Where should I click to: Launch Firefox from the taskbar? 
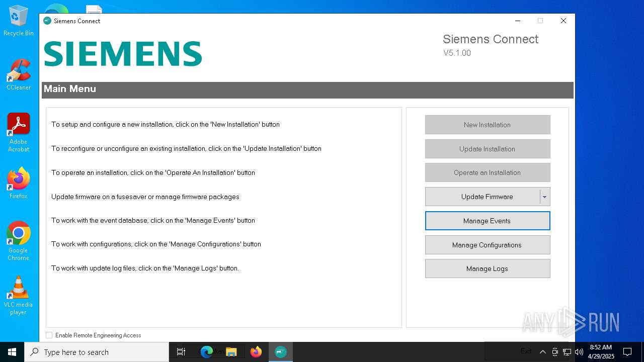(x=256, y=352)
